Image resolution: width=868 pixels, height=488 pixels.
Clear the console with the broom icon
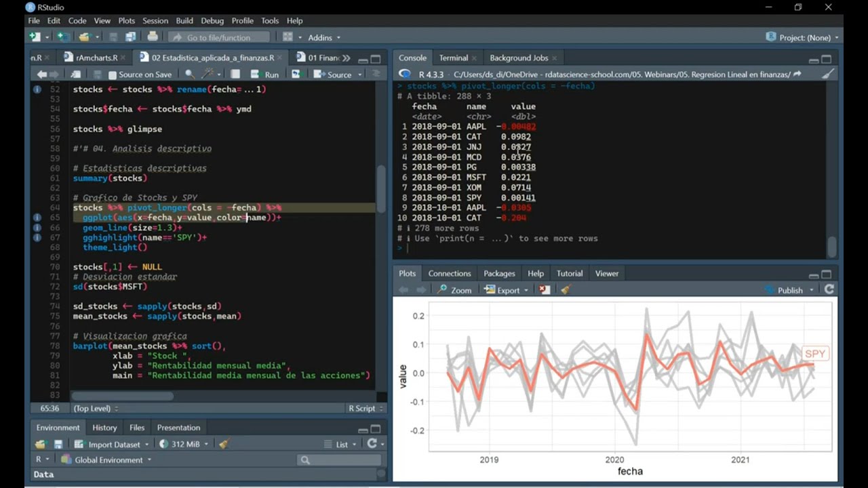click(828, 75)
